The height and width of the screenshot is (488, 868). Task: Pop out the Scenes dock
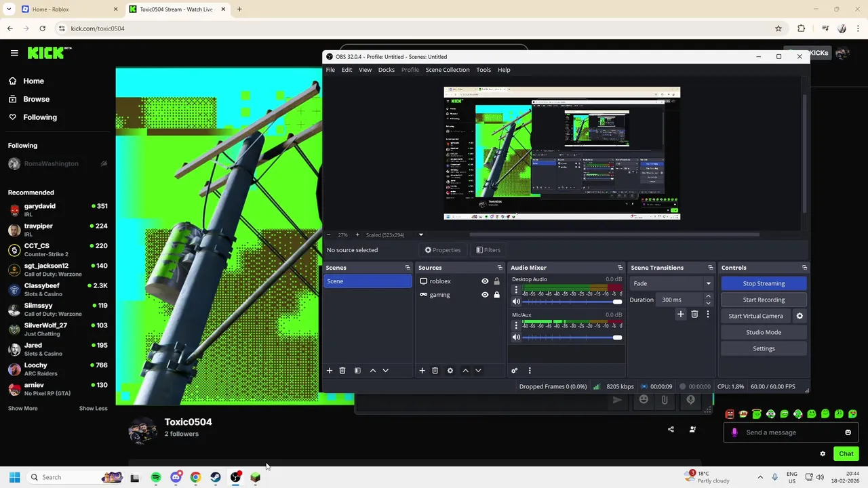[408, 268]
